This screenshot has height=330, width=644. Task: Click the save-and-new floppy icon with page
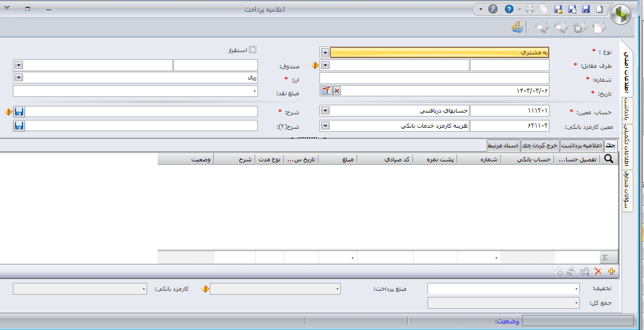(572, 9)
